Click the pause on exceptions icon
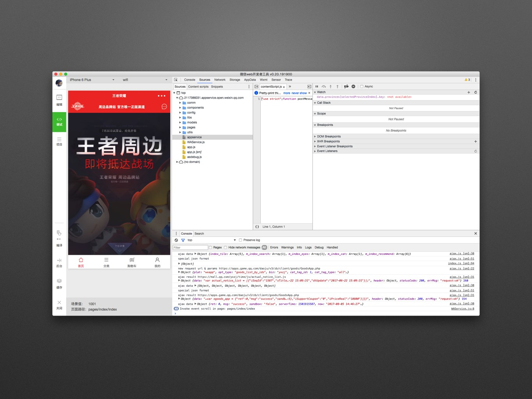This screenshot has width=532, height=399. (353, 87)
